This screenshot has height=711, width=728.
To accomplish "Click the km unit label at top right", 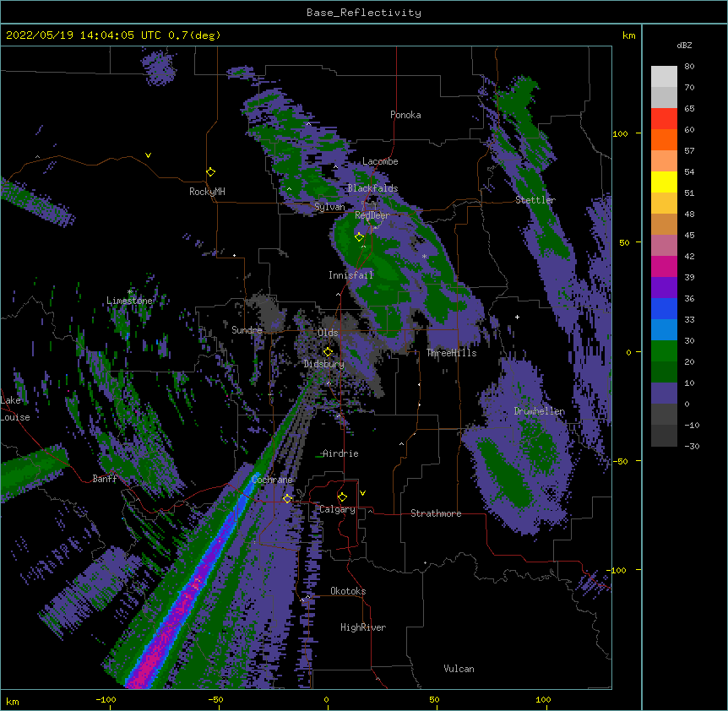I will click(628, 35).
